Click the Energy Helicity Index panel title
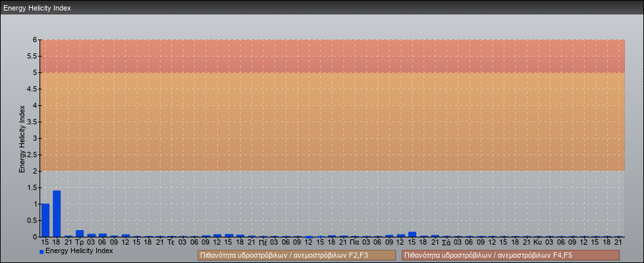Image resolution: width=644 pixels, height=263 pixels. [x=37, y=8]
